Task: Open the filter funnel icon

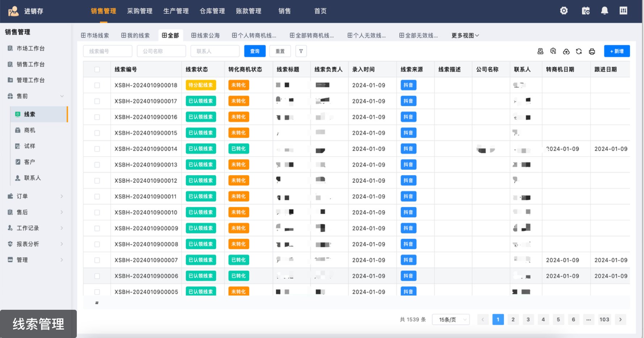Action: click(301, 51)
